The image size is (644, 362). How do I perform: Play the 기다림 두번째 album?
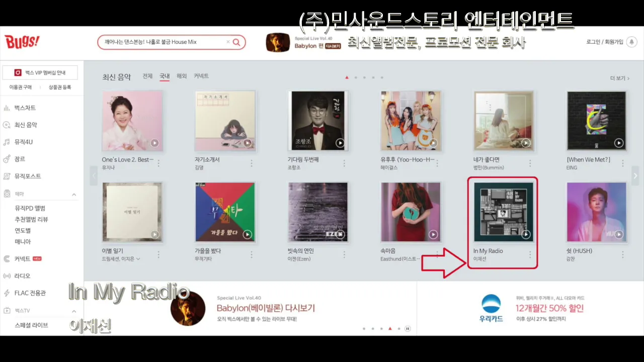click(340, 143)
